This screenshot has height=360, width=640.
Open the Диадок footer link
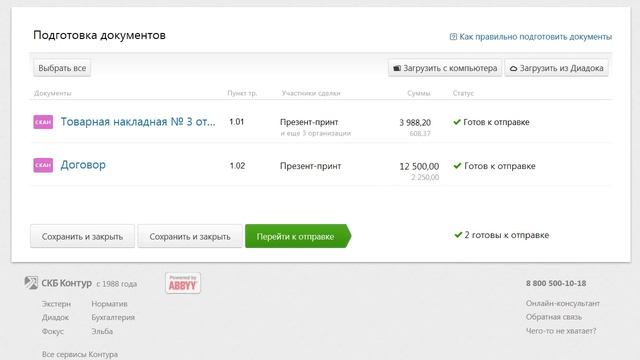(x=55, y=317)
